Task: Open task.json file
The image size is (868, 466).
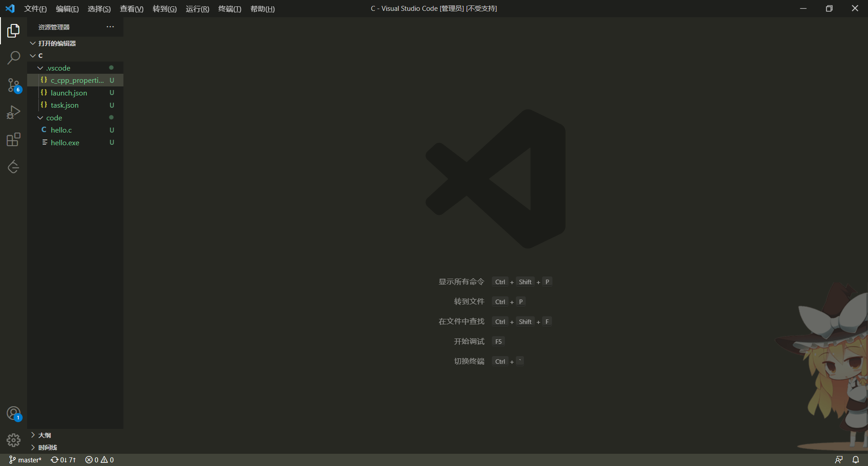Action: (x=75, y=105)
